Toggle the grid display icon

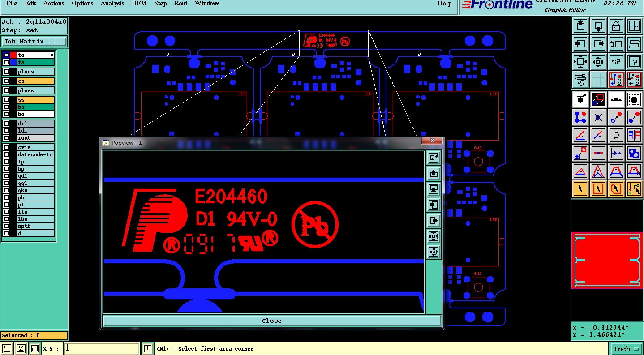tap(598, 80)
